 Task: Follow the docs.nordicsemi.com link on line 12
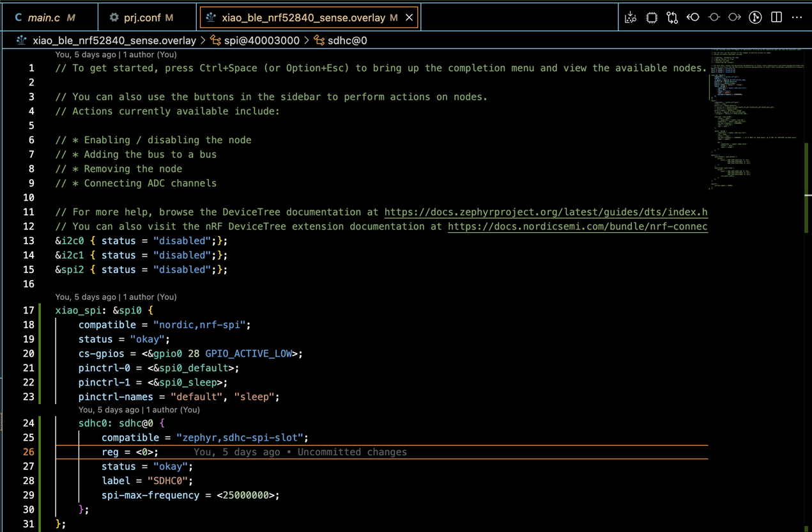[x=578, y=226]
